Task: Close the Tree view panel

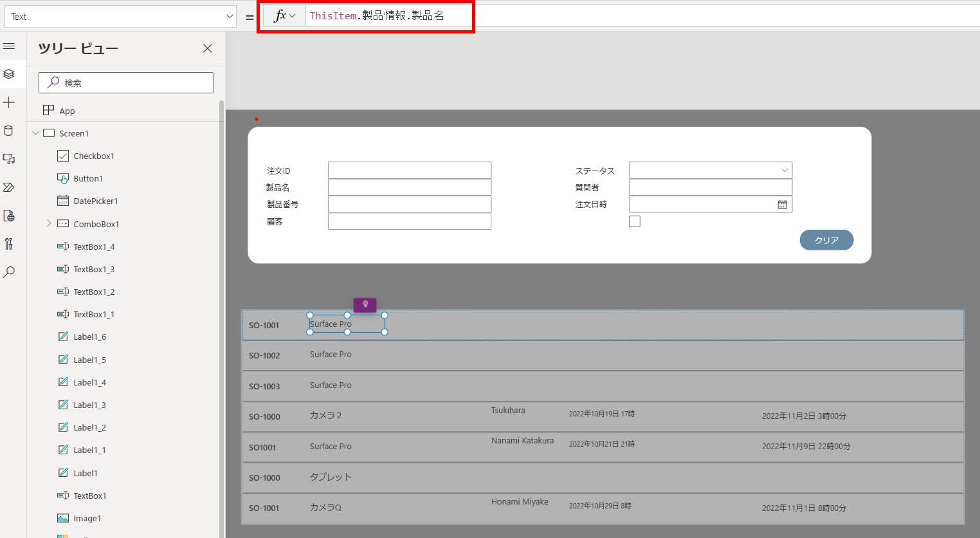Action: [x=208, y=48]
